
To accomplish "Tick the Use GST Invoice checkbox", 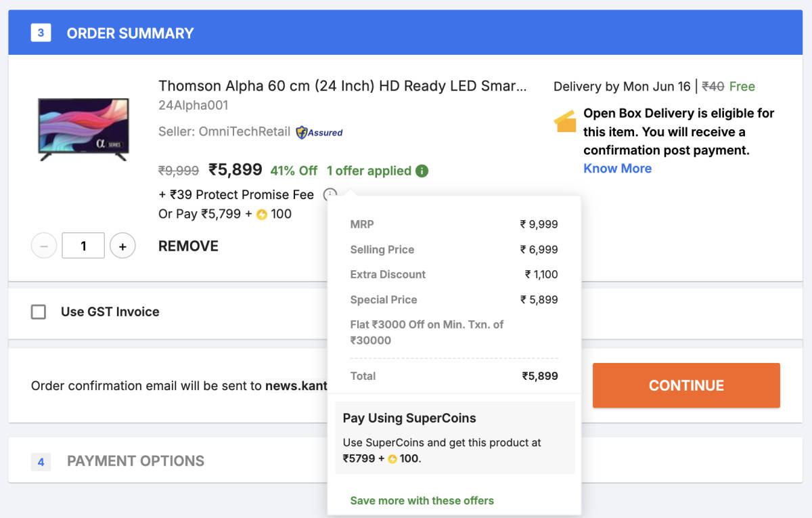I will point(39,312).
